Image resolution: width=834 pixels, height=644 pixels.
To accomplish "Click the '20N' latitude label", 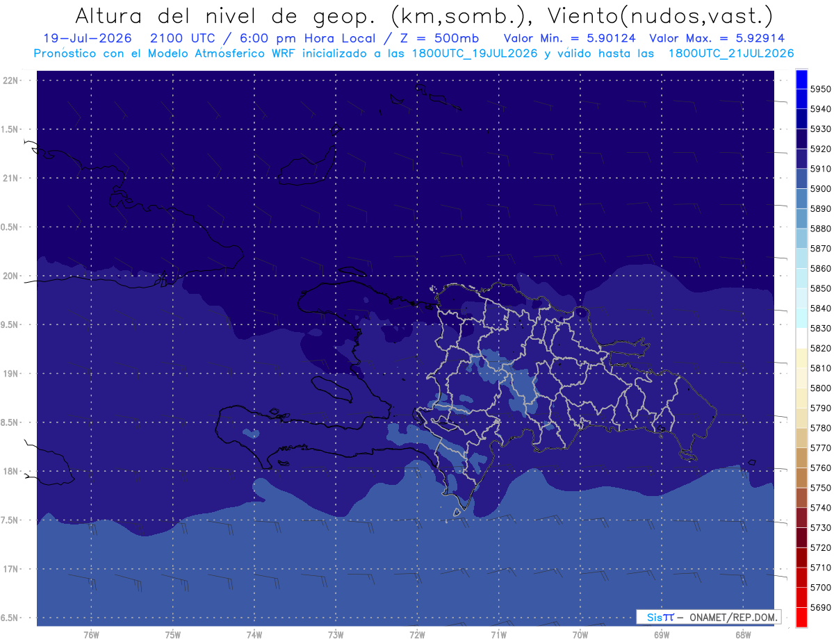I will 11,276.
